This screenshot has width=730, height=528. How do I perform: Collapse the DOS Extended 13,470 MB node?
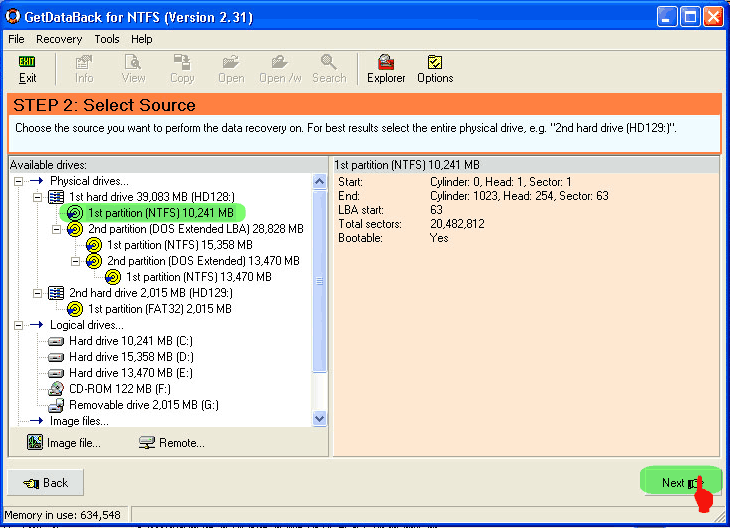click(75, 261)
